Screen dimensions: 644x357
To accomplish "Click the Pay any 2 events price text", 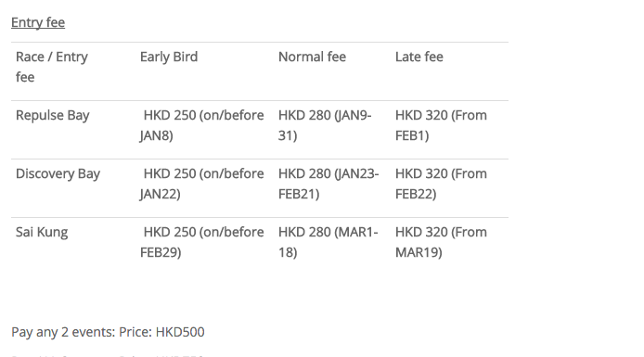I will (108, 332).
